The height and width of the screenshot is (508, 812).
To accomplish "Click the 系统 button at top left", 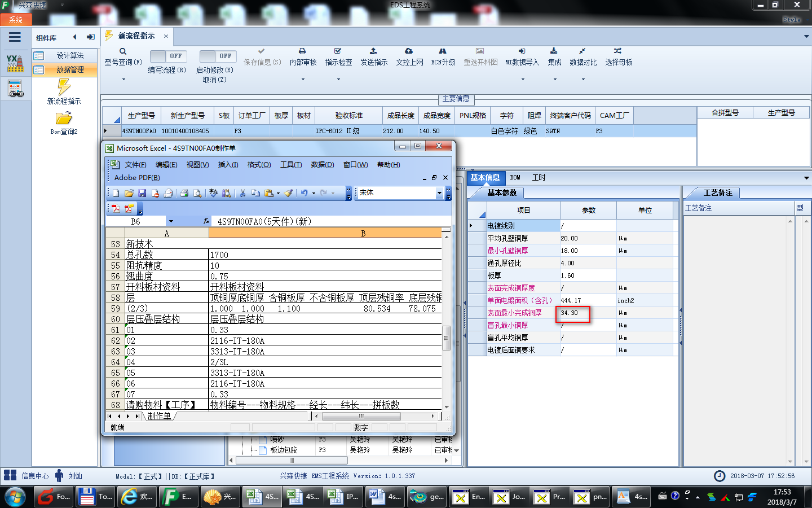I will coord(16,20).
